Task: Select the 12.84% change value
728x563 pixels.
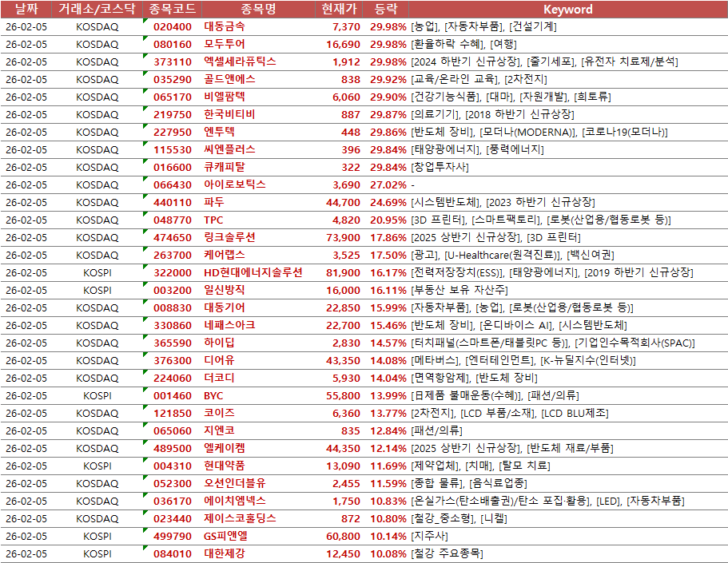Action: tap(388, 431)
